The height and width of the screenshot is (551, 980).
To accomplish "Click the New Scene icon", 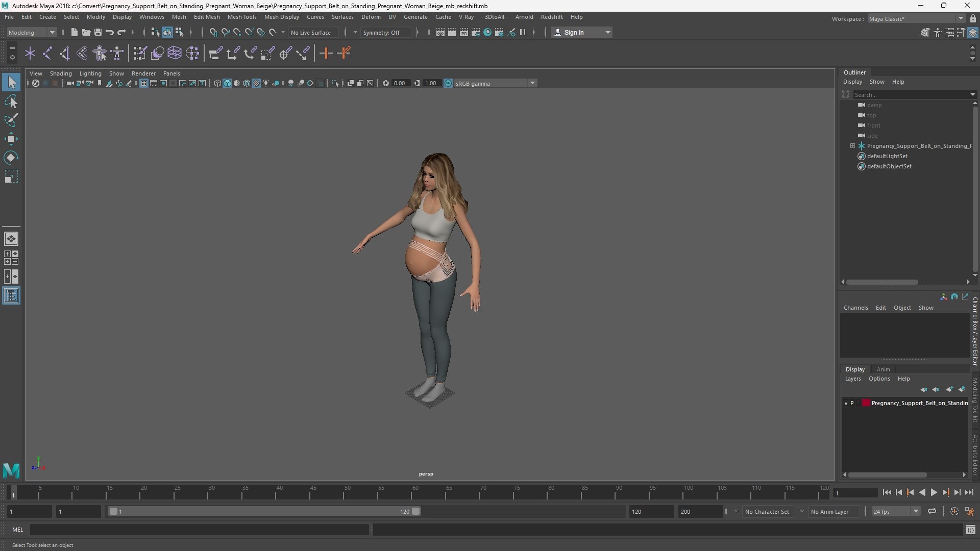I will point(74,32).
